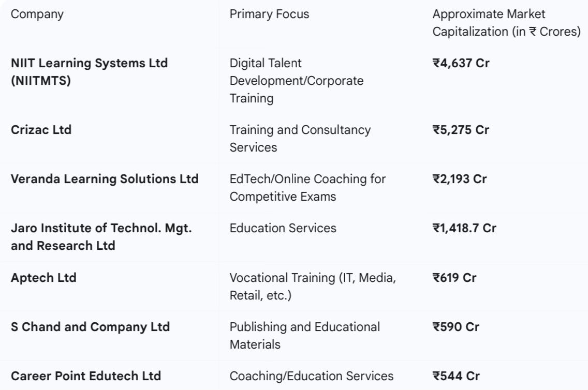Screen dimensions: 588x390
Task: Click Publishing and Educational Materials text
Action: [304, 336]
